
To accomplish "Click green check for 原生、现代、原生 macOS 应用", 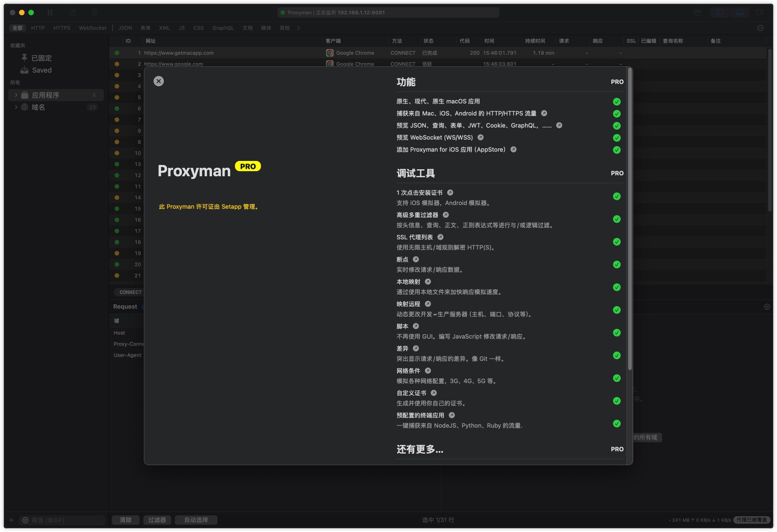I will [616, 102].
